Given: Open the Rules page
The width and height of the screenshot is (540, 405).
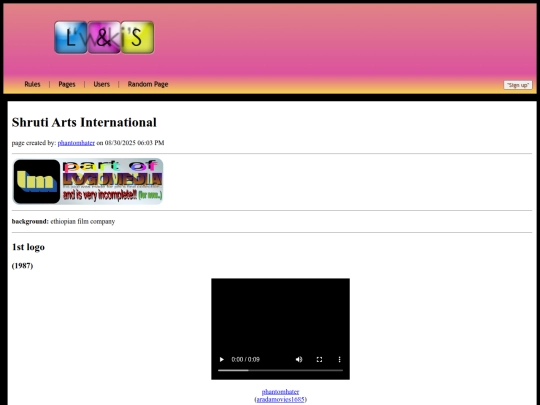Looking at the screenshot, I should [x=32, y=84].
